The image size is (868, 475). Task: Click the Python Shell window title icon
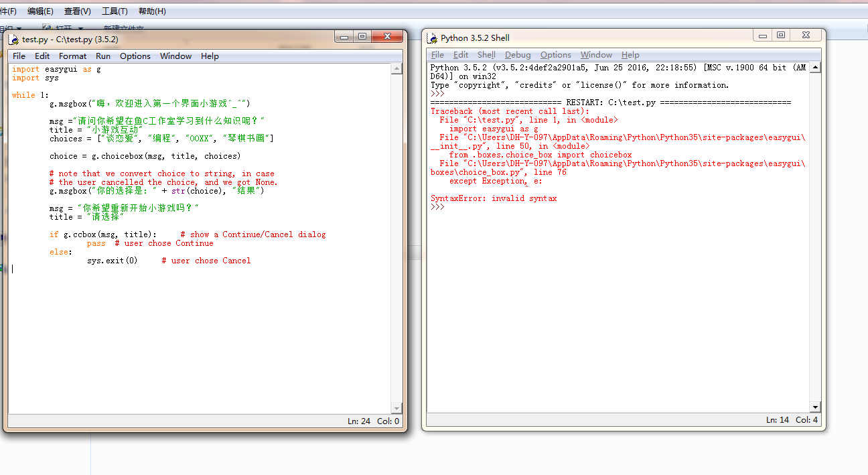point(432,38)
